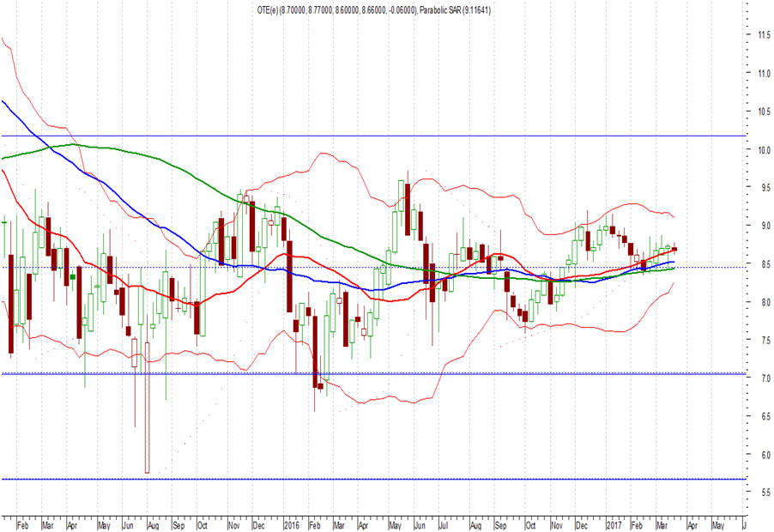The image size is (774, 532).
Task: Click the Feb label right after 2016
Action: (314, 526)
